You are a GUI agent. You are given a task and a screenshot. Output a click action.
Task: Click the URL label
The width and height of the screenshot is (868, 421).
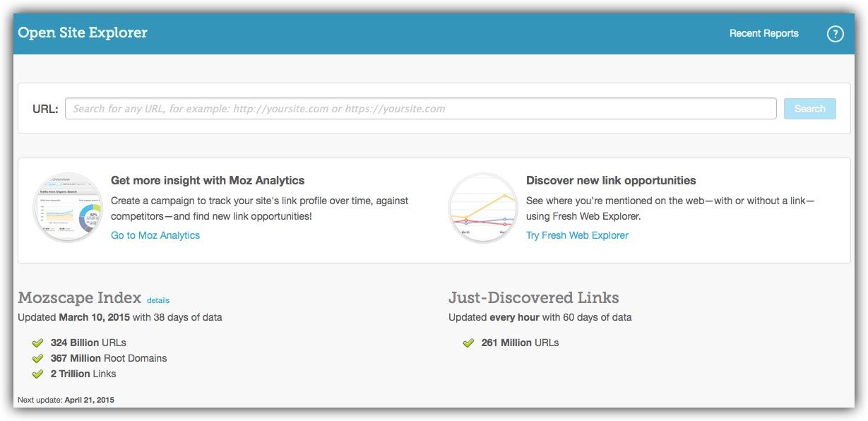tap(45, 109)
